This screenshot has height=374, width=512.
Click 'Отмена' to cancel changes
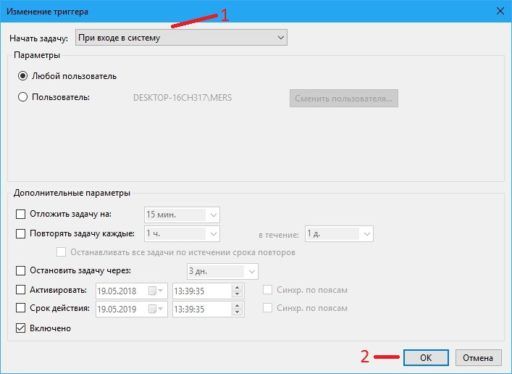[478, 358]
